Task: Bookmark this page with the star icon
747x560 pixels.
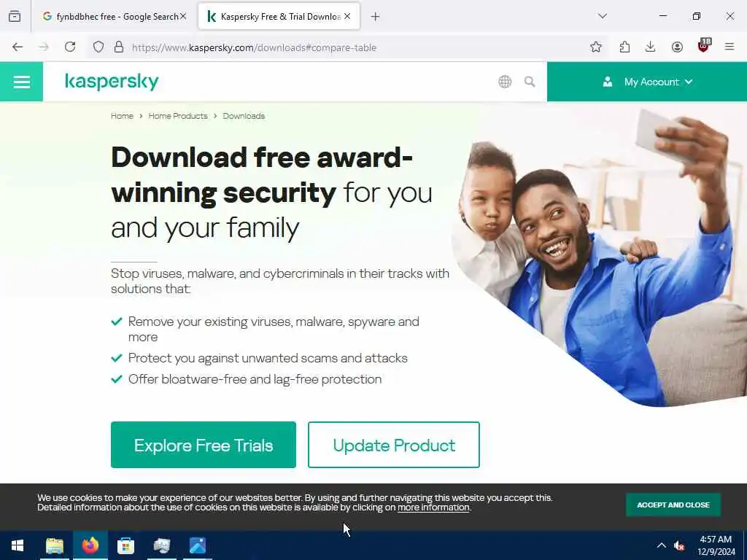Action: [595, 47]
